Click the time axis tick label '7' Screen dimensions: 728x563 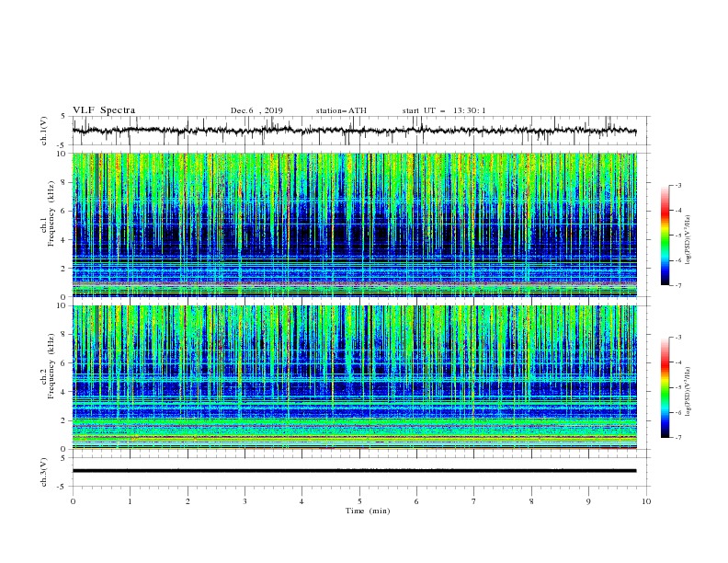[x=474, y=501]
